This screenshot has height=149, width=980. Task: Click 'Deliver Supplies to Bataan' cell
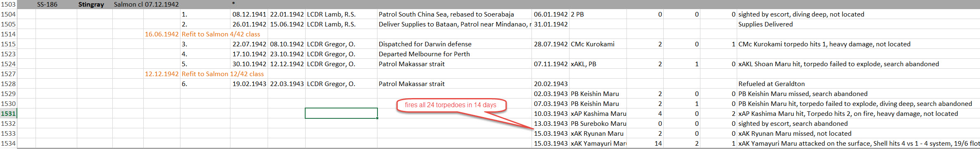pyautogui.click(x=455, y=24)
